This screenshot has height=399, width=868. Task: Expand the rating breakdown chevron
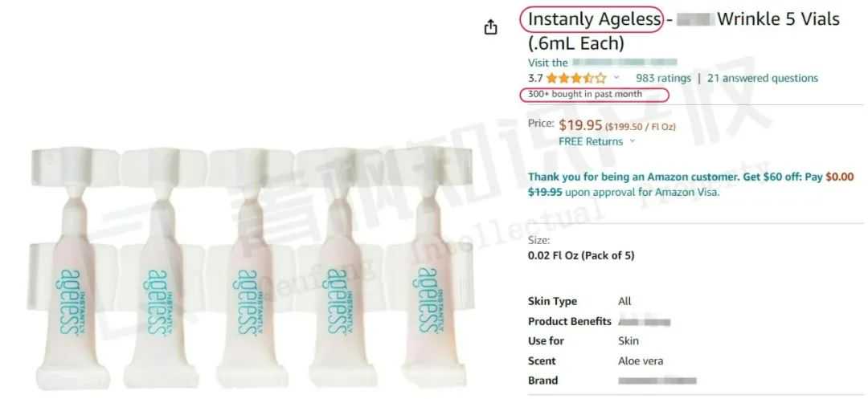[616, 78]
